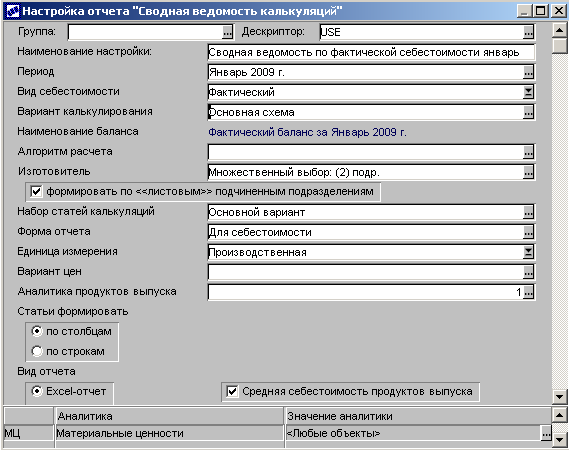This screenshot has height=450, width=569.
Task: Select the МЦ row code cell
Action: pyautogui.click(x=28, y=433)
